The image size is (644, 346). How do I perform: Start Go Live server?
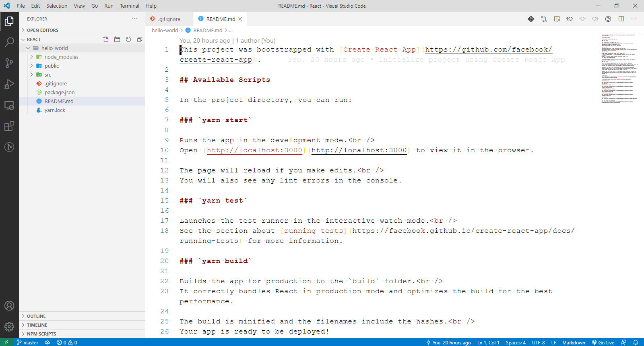tap(603, 342)
